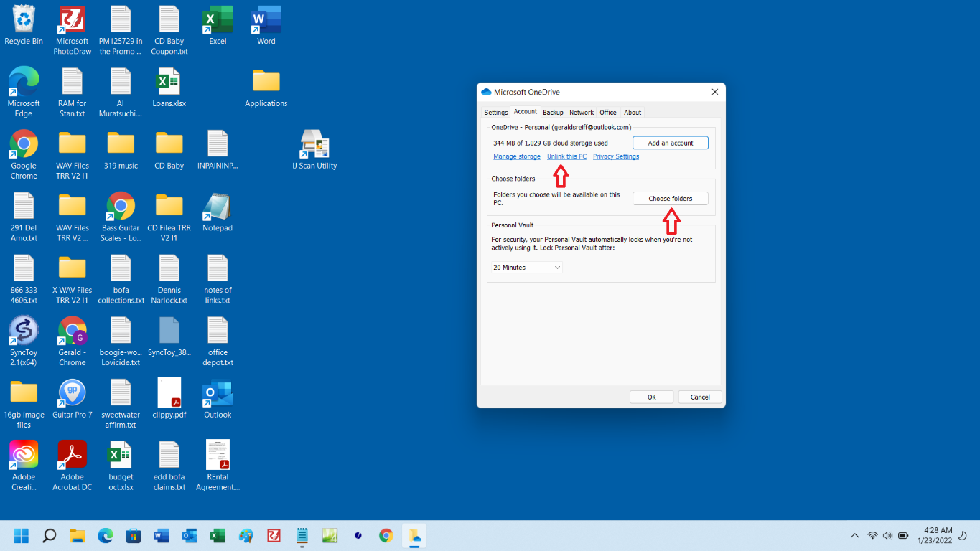Click the Choose folders button

(x=671, y=199)
